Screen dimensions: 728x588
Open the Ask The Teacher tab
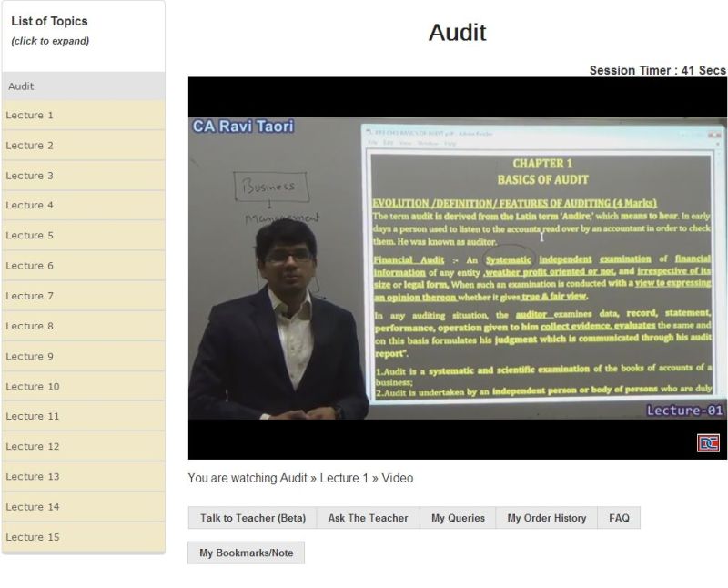pyautogui.click(x=368, y=518)
